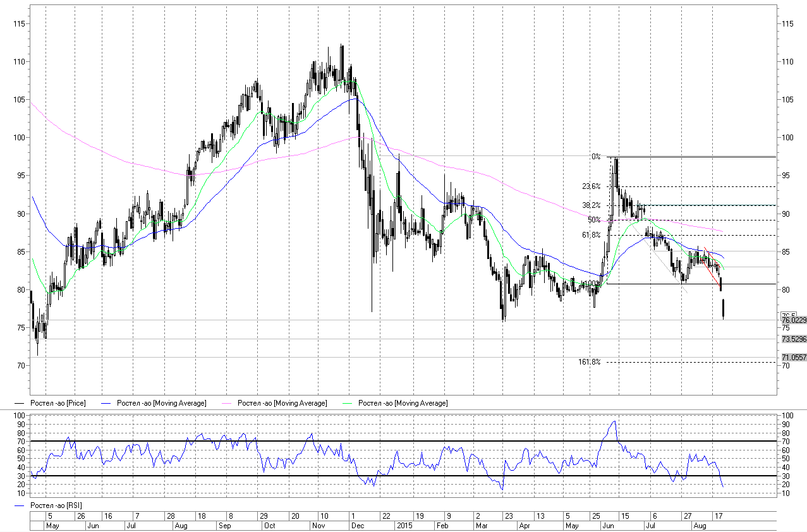Click the 71.0557 price level tag
This screenshot has width=807, height=532.
[x=794, y=358]
